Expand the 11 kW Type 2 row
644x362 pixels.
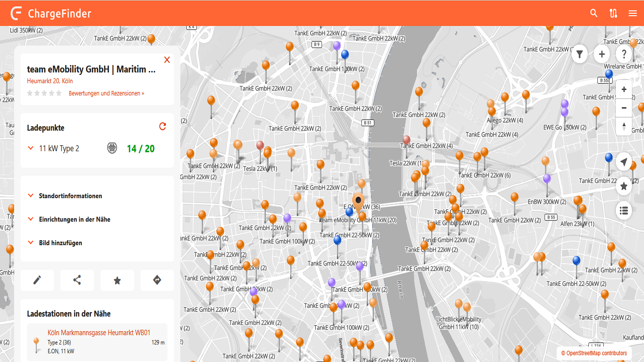(x=31, y=148)
